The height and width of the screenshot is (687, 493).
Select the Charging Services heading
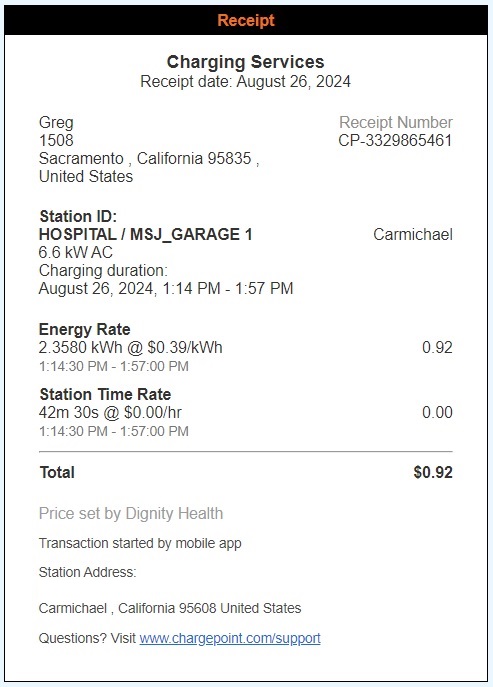[x=245, y=62]
